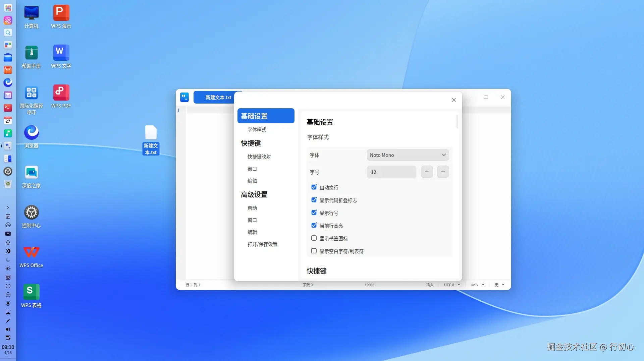Open the calendar icon showing 27
644x361 pixels.
point(8,120)
